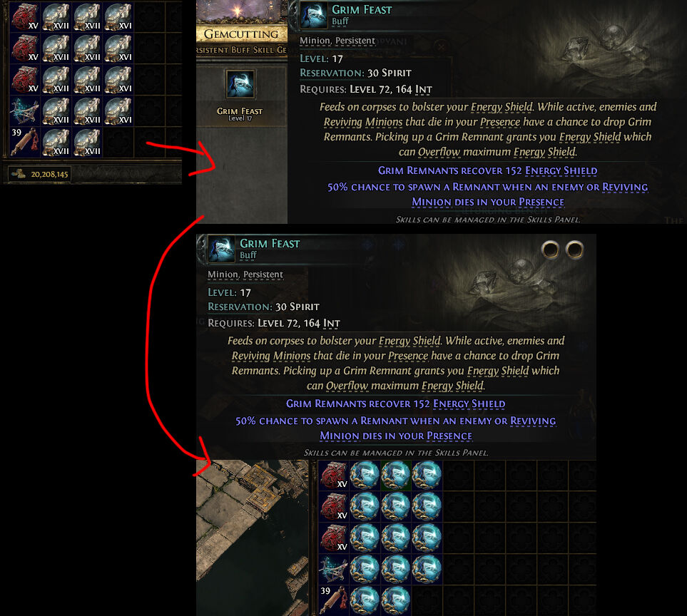
Task: Pick the first red level XV gem in top inventory
Action: [25, 17]
